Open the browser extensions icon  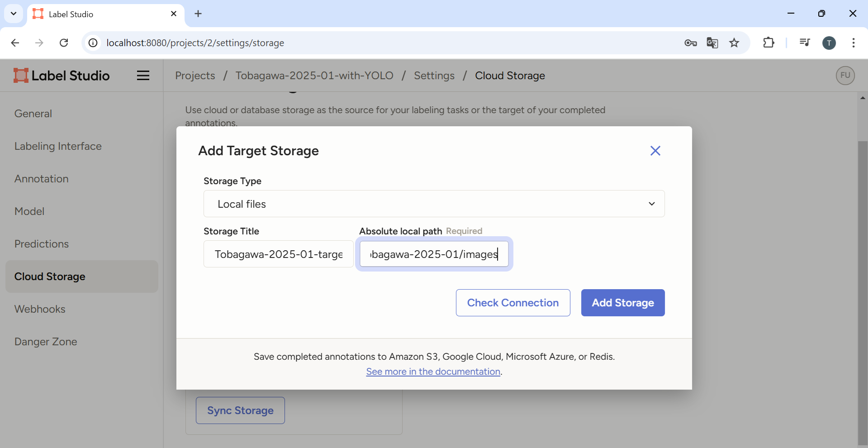(x=768, y=43)
